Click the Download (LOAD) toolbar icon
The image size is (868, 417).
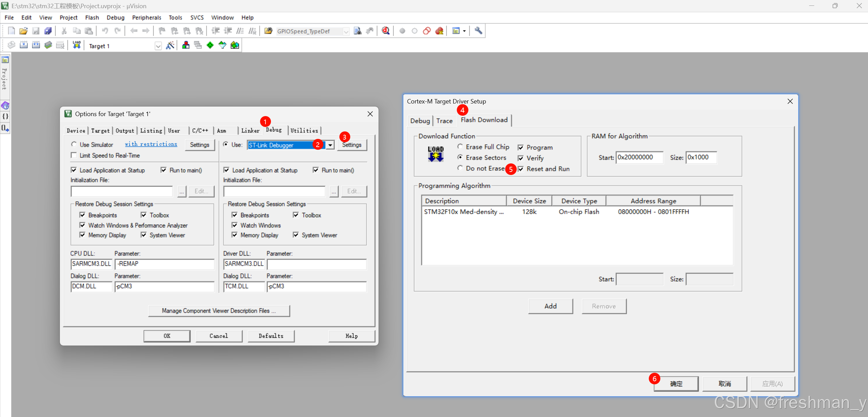pos(77,45)
